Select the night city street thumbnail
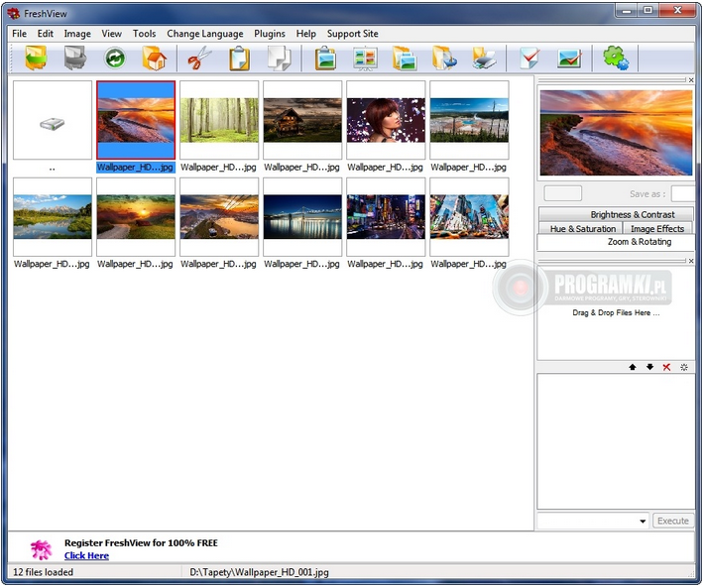 tap(386, 217)
